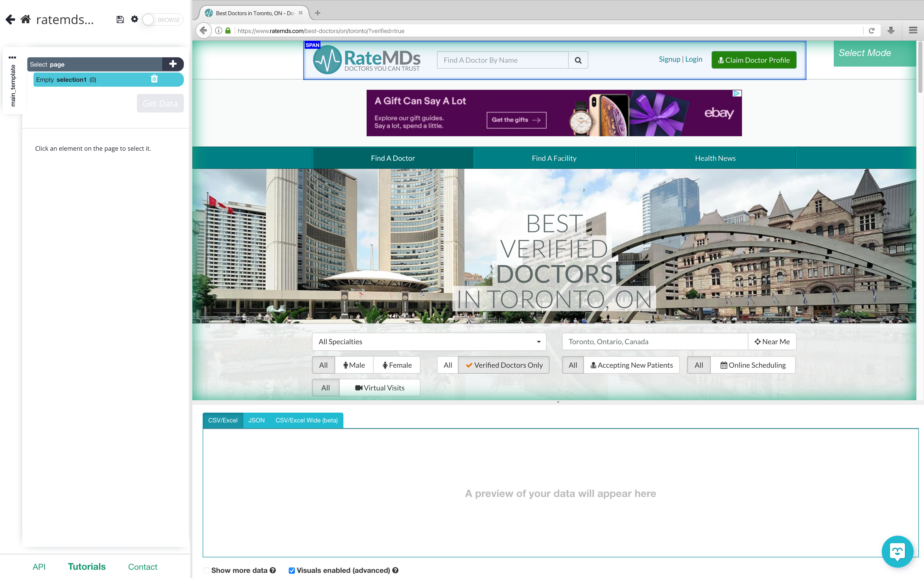This screenshot has height=578, width=924.
Task: Click the Get Data button
Action: [160, 103]
